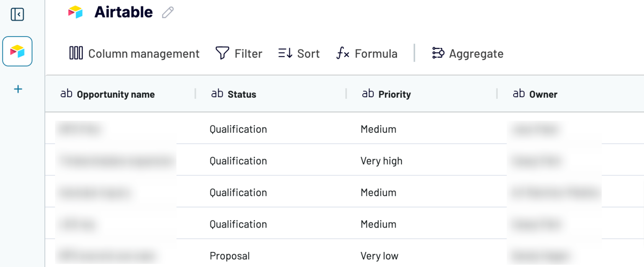
Task: Select the Airtable source in sidebar
Action: coord(17,52)
